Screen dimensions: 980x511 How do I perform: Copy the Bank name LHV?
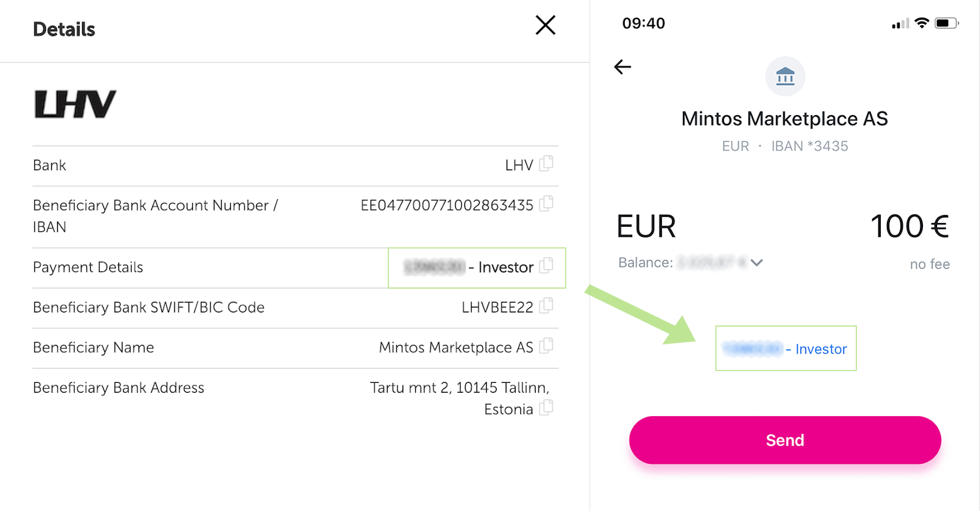(546, 164)
